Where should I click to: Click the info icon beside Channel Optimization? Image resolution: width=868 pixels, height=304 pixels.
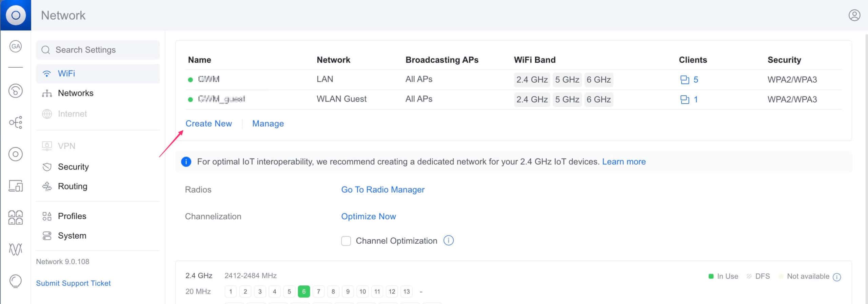coord(449,241)
